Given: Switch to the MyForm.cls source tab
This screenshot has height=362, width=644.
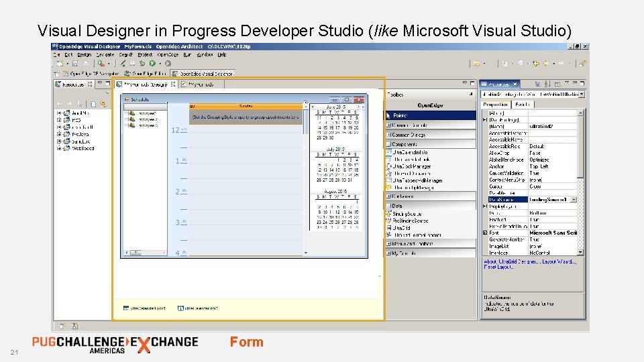Looking at the screenshot, I should [x=202, y=84].
